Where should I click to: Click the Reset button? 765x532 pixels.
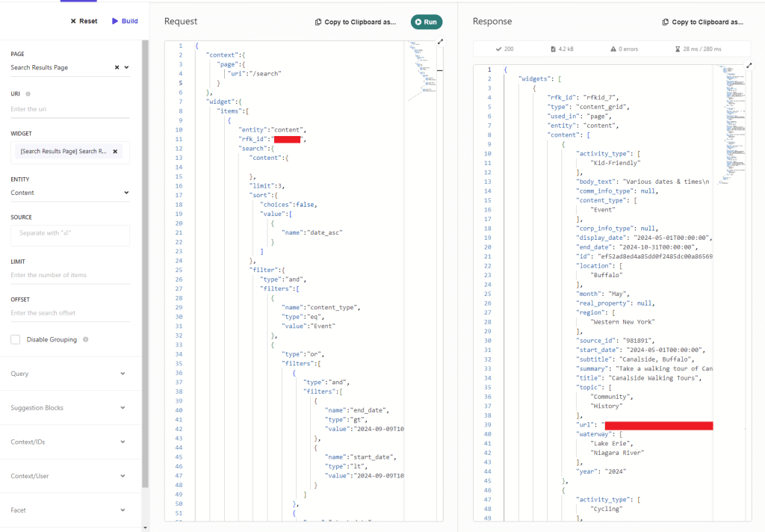pyautogui.click(x=84, y=21)
